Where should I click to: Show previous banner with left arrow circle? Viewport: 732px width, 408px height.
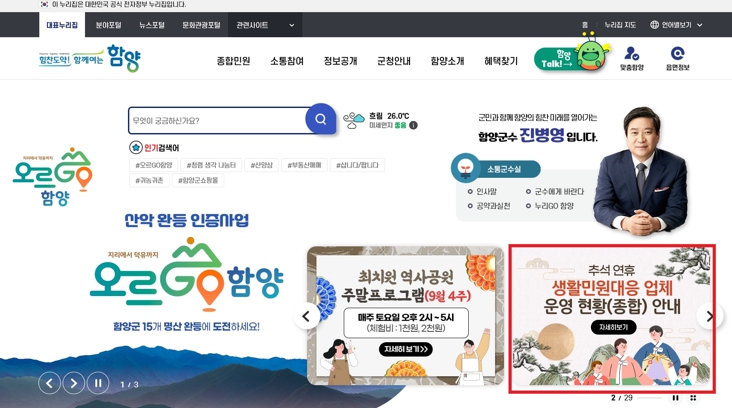click(x=306, y=316)
